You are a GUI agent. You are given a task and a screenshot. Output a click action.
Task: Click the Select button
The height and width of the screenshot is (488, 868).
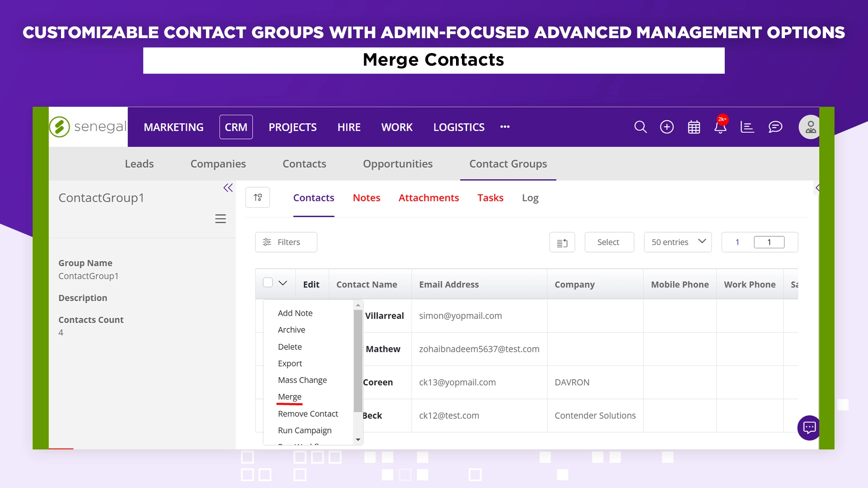(609, 242)
